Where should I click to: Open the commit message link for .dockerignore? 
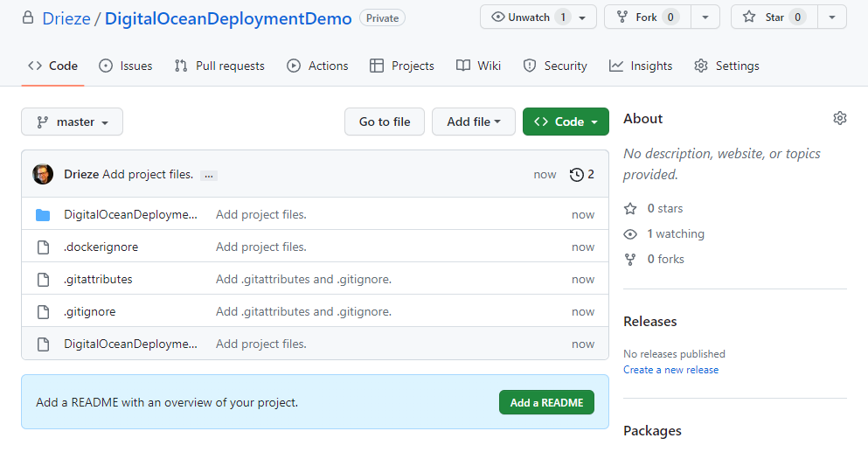click(x=261, y=247)
